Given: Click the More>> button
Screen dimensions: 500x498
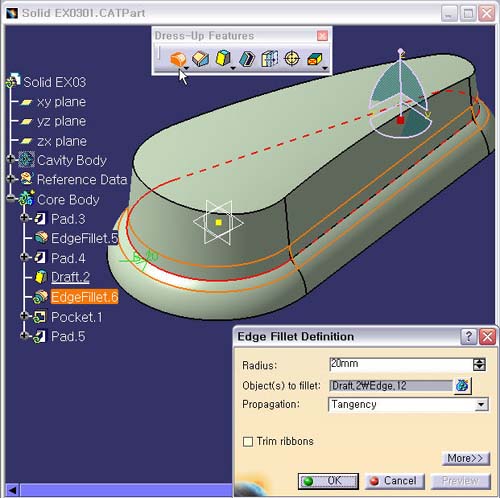Looking at the screenshot, I should [x=466, y=458].
